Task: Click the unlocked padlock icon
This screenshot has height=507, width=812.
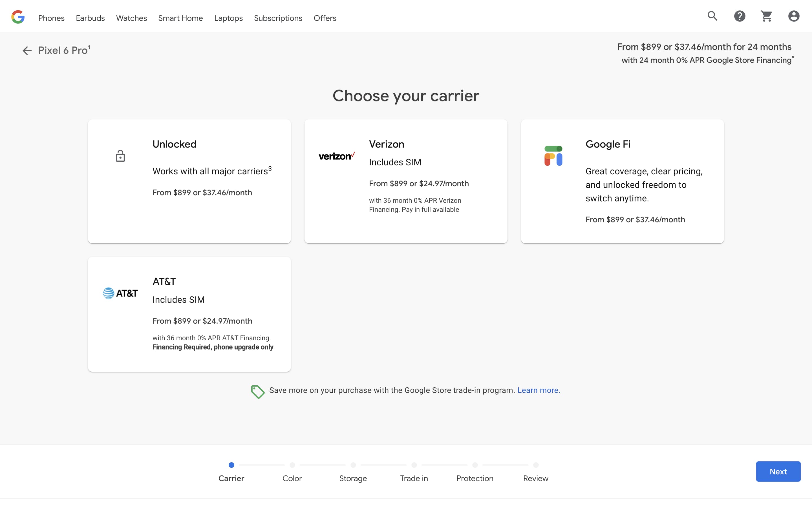Action: pyautogui.click(x=120, y=156)
